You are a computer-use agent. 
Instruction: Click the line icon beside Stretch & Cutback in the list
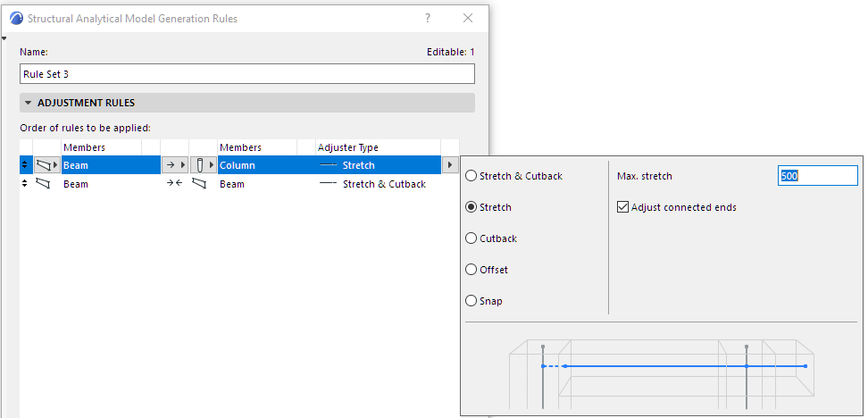[x=329, y=184]
